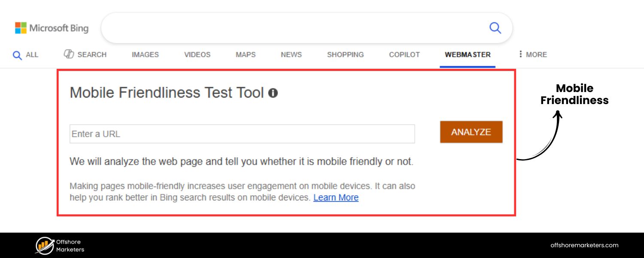Screen dimensions: 644x258
Task: Click the WEBMASTER tab
Action: tap(468, 55)
